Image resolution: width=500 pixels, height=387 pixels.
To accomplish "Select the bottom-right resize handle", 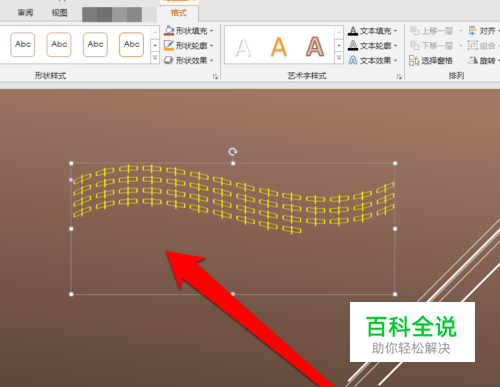I will (x=395, y=294).
